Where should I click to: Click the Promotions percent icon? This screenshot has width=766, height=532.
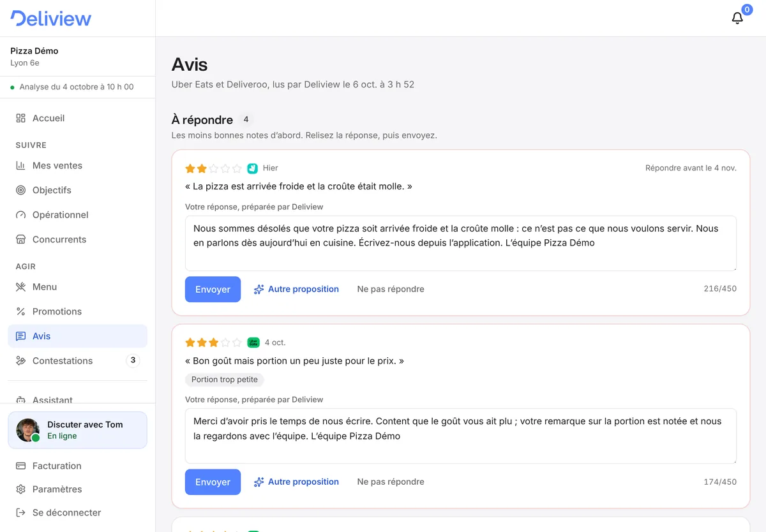pos(21,311)
